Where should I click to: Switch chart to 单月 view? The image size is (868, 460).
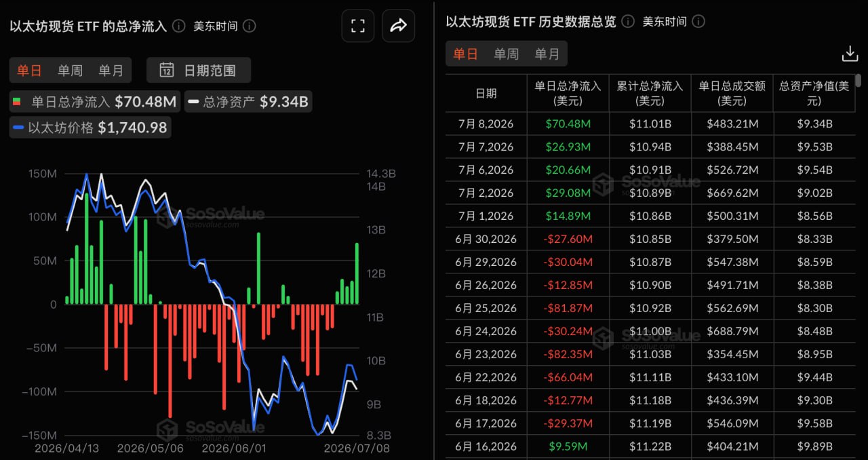[x=111, y=70]
